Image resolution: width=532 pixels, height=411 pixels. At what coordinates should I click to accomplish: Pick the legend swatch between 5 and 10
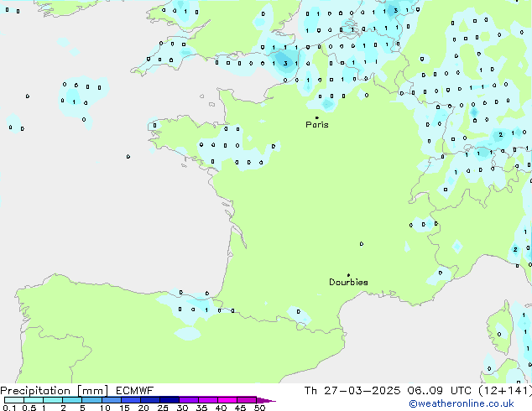92,400
